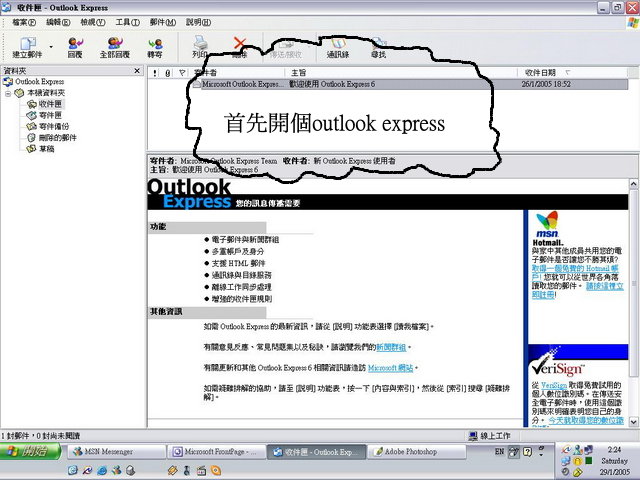Click the 回覆 (Reply) toolbar icon
Image resolution: width=640 pixels, height=480 pixels.
[x=75, y=45]
